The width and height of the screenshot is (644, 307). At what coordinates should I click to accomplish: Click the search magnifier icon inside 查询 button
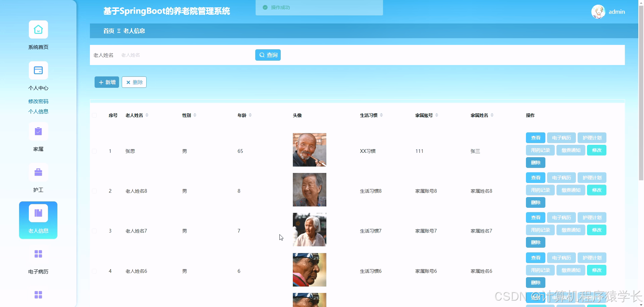(263, 55)
